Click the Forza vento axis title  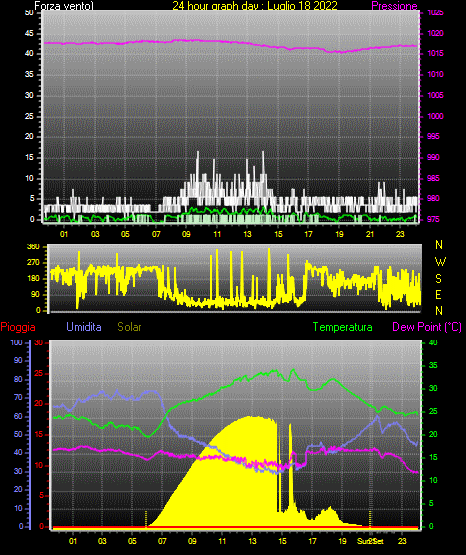[x=64, y=6]
